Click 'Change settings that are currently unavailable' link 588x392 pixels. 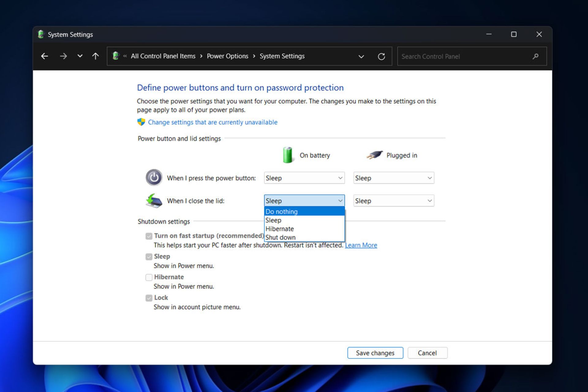click(x=213, y=122)
